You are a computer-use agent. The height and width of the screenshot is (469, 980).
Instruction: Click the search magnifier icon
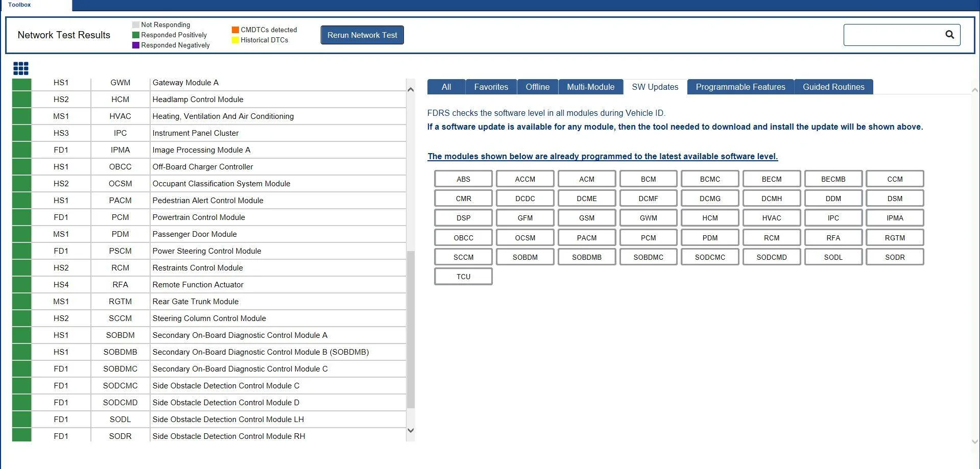pos(949,35)
